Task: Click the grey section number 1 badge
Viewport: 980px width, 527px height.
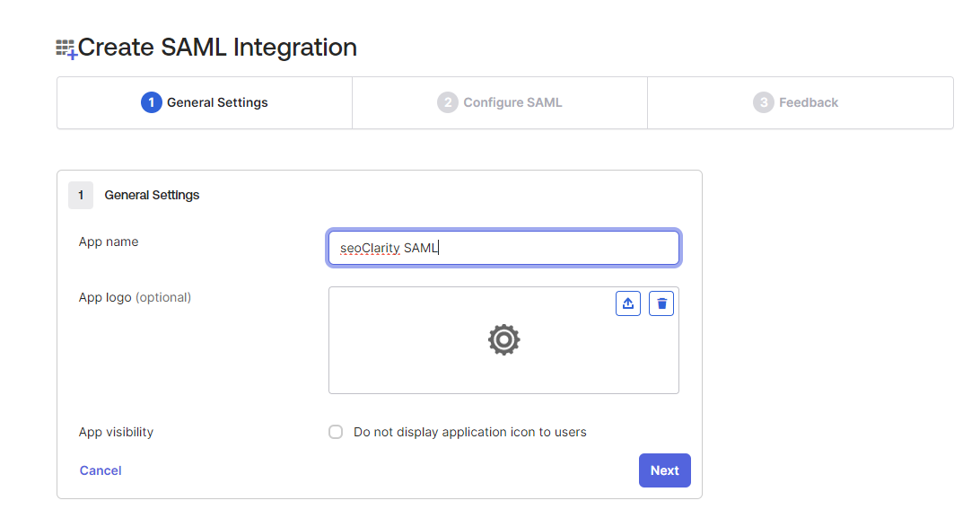Action: (x=81, y=195)
